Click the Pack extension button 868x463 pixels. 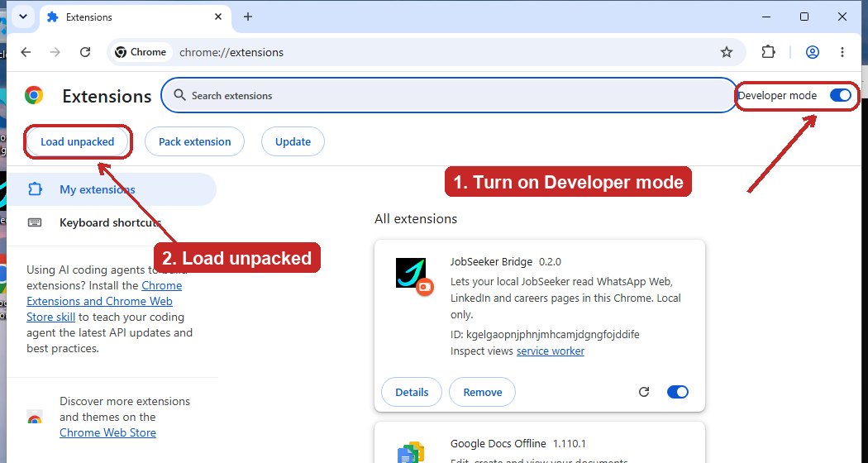pos(194,141)
